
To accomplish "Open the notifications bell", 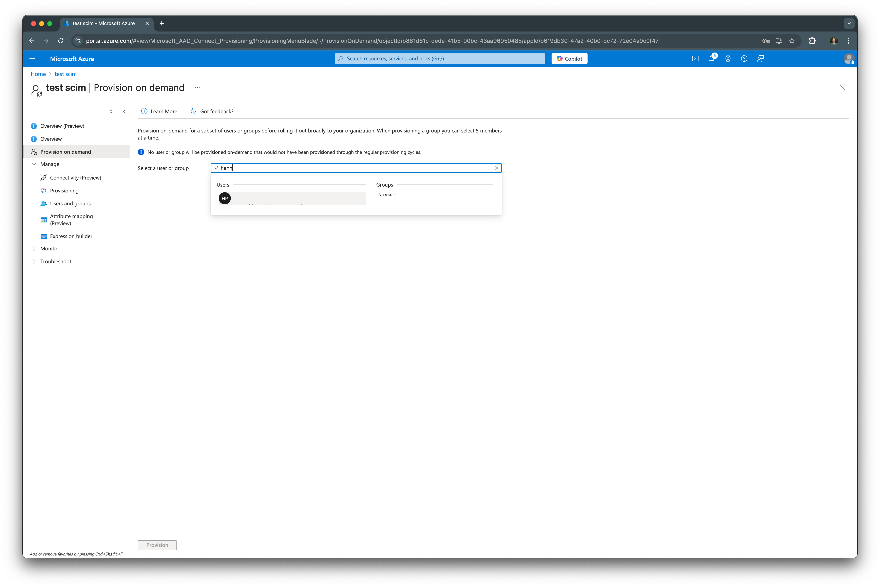I will (712, 59).
